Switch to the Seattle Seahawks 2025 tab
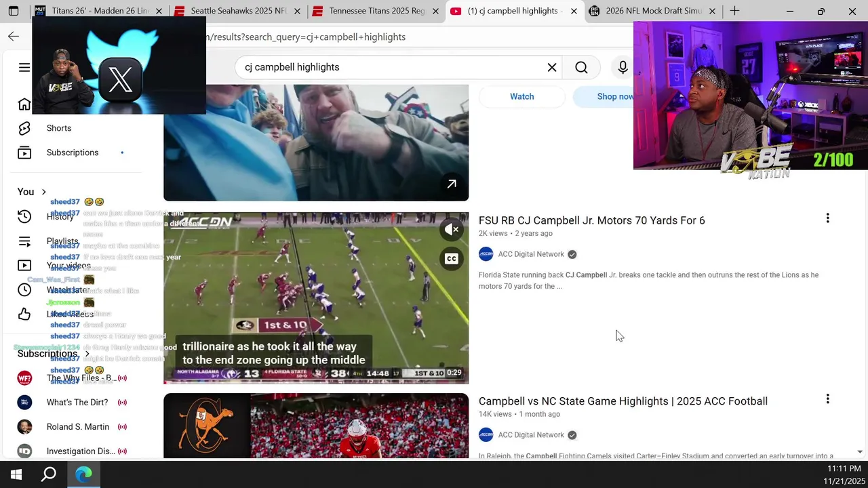 [238, 11]
